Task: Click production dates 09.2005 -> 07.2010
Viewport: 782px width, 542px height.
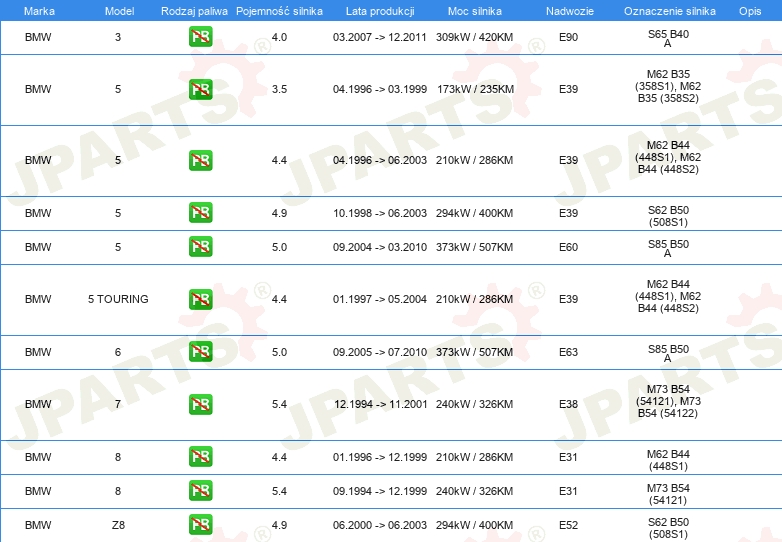Action: coord(380,352)
